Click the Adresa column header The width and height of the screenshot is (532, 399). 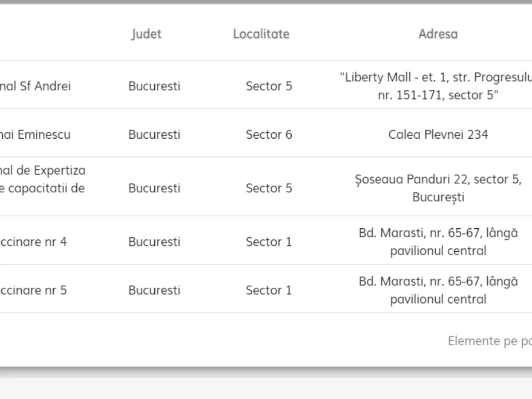coord(438,34)
